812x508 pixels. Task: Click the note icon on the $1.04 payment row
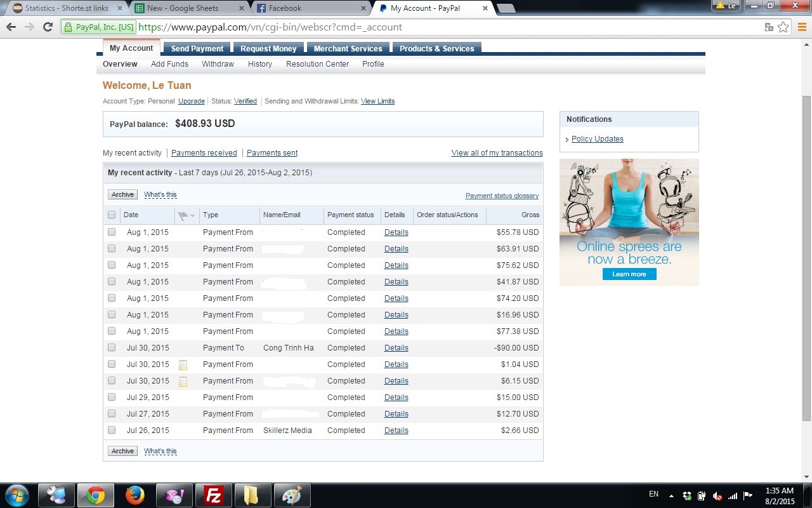point(183,364)
